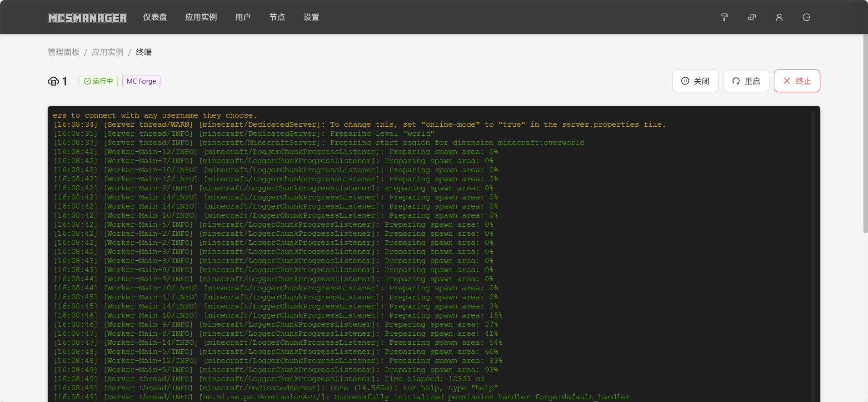Open the user profile icon

(x=779, y=17)
